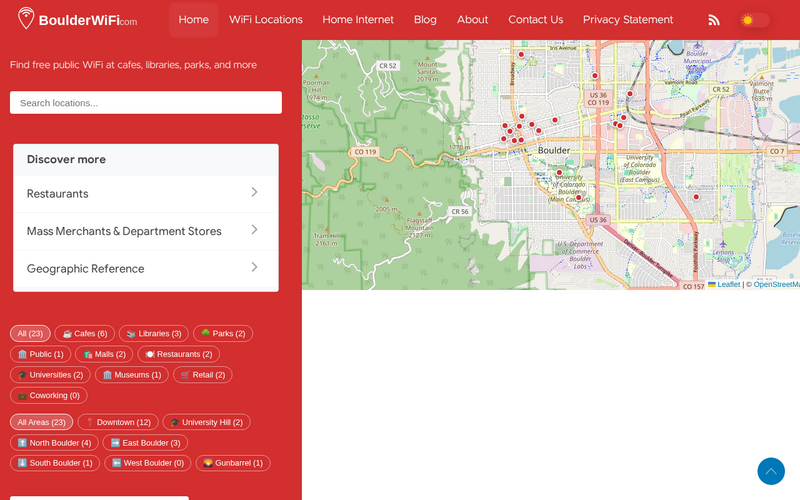Expand Mass Merchants & Department Stores chevron
Viewport: 800px width, 500px height.
coord(254,230)
